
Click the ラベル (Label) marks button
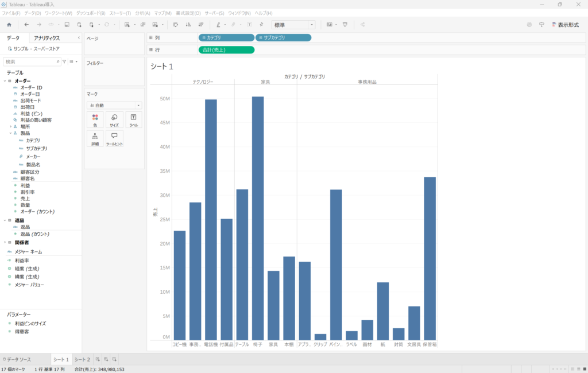133,119
